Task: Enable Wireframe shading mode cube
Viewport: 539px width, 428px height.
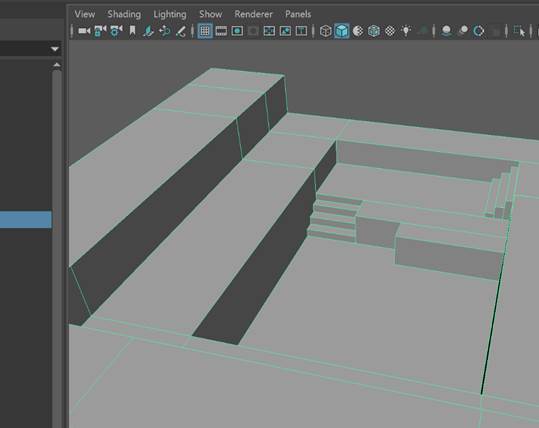Action: pyautogui.click(x=326, y=31)
